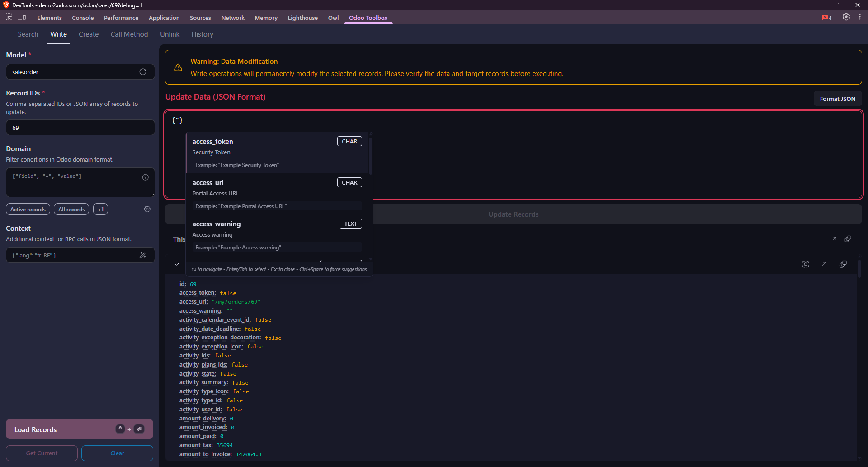
Task: Collapse the record 69 result row
Action: tap(176, 264)
